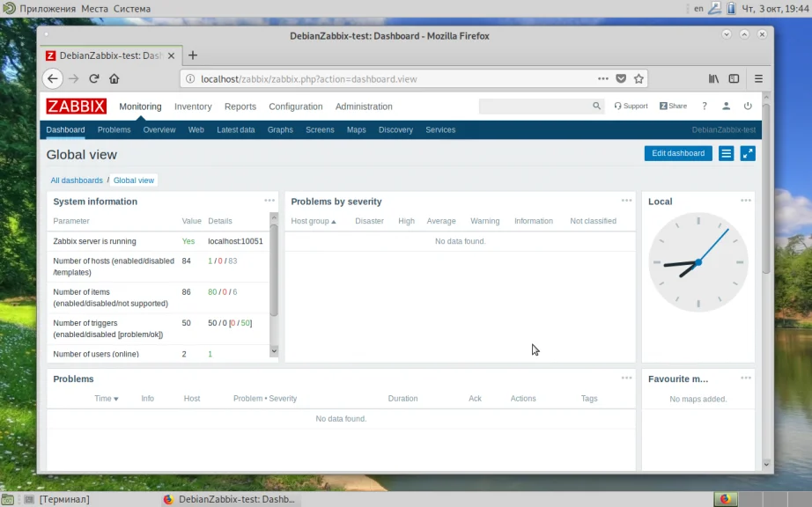
Task: Reload the current page
Action: pos(93,78)
